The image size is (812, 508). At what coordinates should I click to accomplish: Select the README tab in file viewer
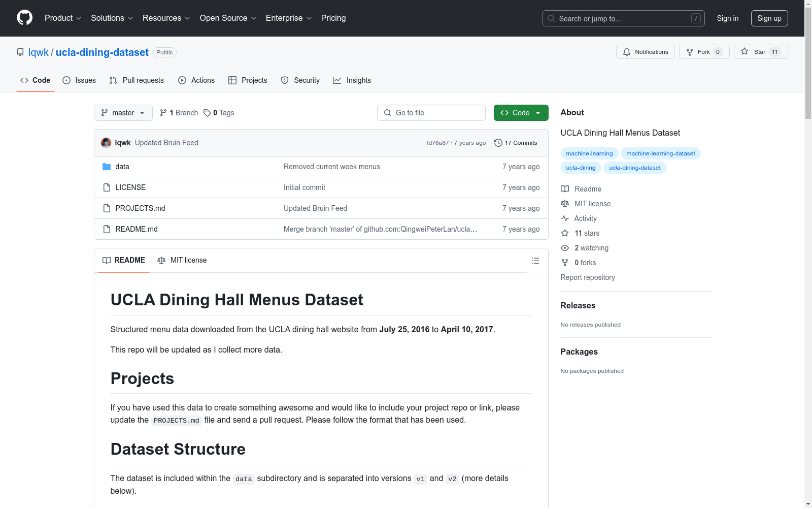pos(124,260)
